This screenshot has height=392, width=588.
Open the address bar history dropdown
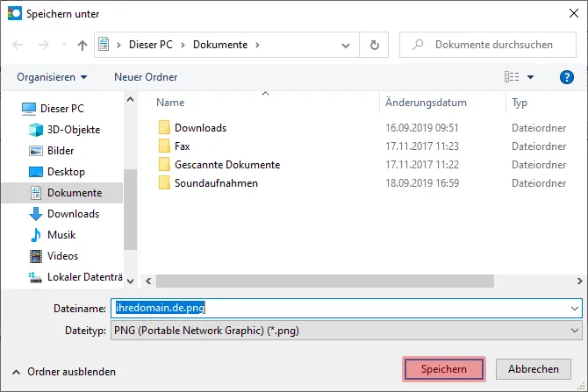[x=346, y=46]
